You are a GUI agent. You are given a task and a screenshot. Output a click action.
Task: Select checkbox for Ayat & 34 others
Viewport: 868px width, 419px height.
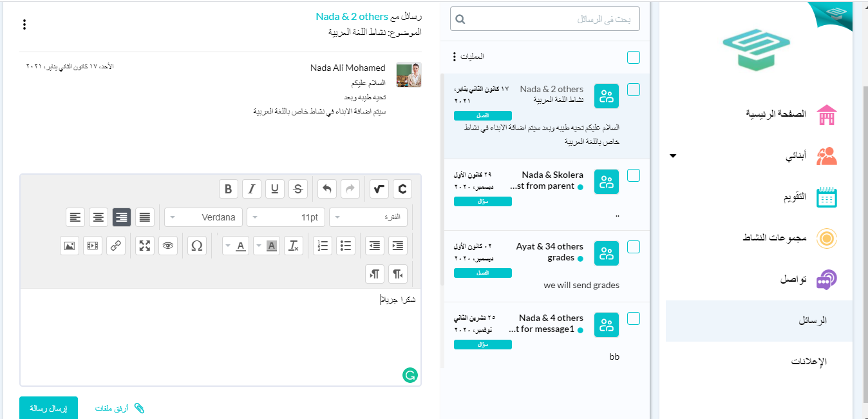tap(634, 247)
